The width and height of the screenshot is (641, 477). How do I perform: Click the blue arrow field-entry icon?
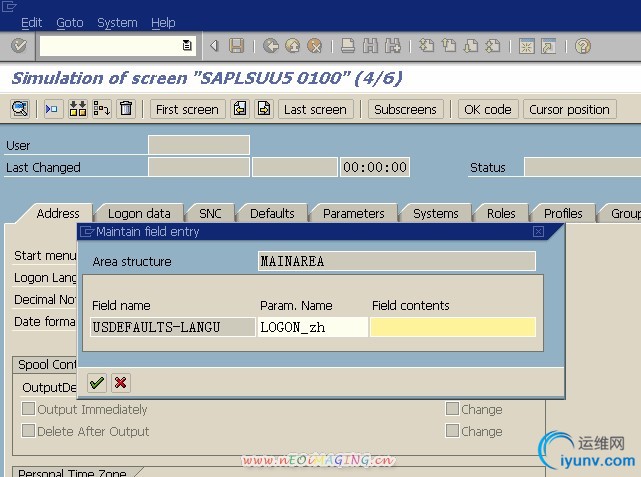[x=53, y=109]
